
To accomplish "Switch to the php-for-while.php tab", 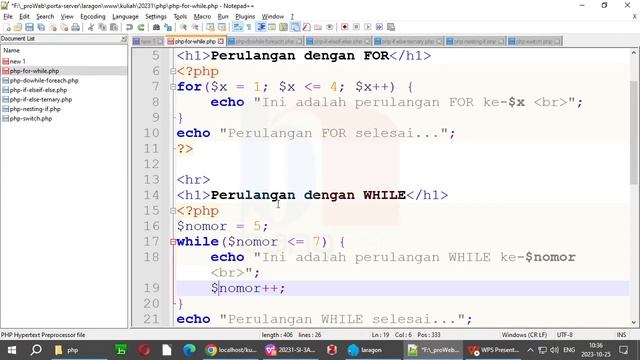I will tap(195, 41).
